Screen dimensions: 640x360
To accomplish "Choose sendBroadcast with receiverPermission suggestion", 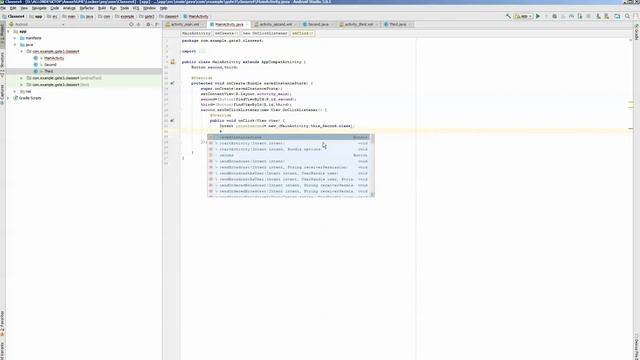I will (288, 167).
